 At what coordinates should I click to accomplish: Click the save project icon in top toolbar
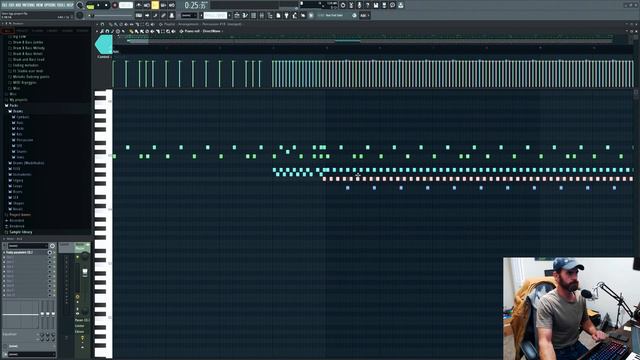[x=376, y=5]
